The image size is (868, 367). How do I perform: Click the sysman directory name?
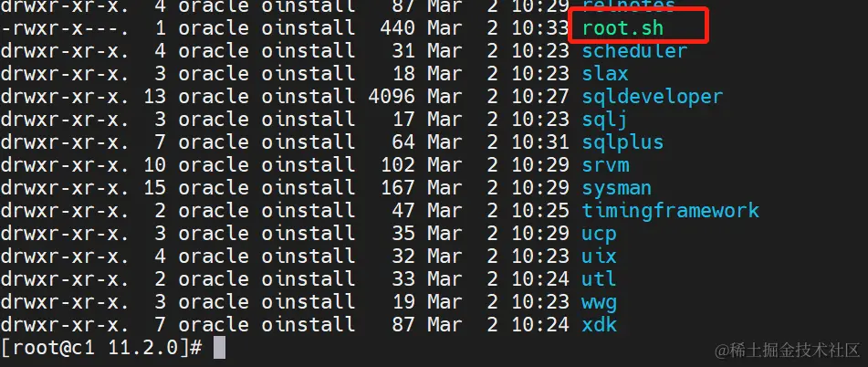tap(616, 188)
